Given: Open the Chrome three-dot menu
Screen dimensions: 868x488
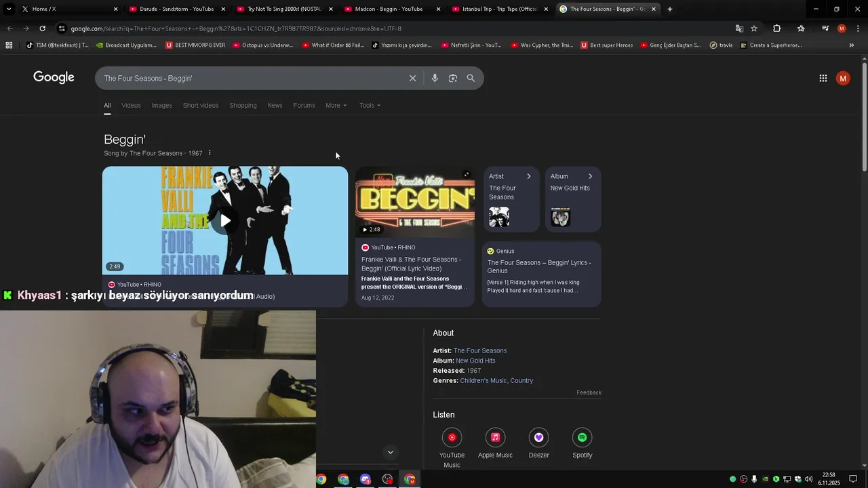Looking at the screenshot, I should (x=857, y=28).
